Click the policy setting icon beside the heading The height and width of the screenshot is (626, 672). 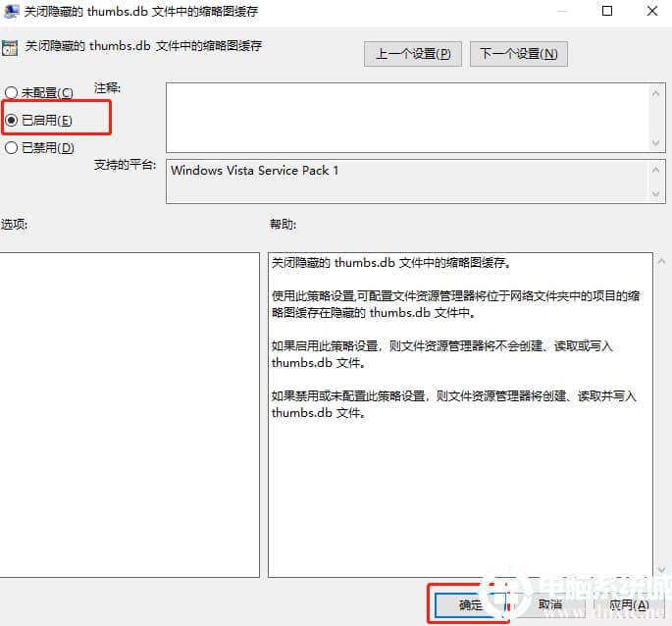[10, 48]
